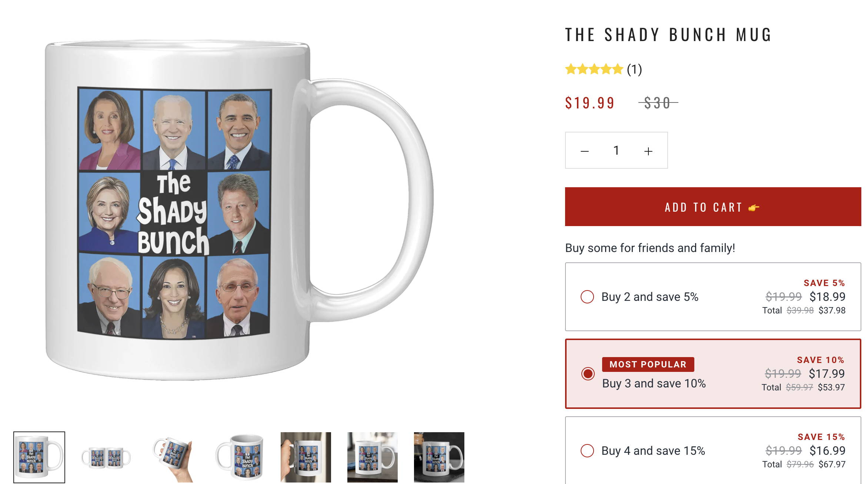Open the handle-left mug thumbnail

[x=239, y=457]
